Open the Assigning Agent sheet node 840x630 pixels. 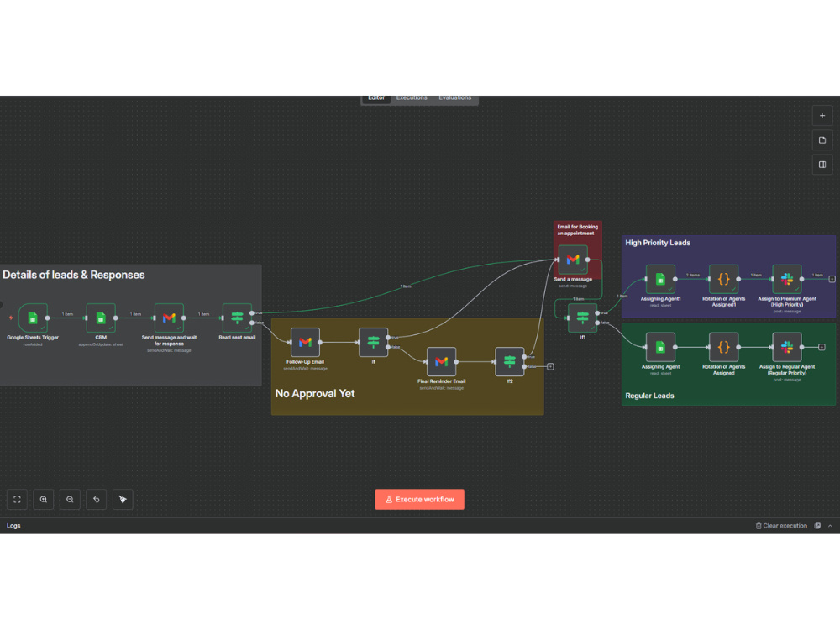pyautogui.click(x=660, y=347)
